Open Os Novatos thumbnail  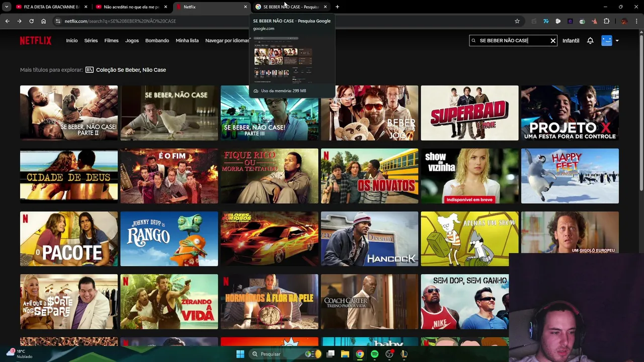369,176
